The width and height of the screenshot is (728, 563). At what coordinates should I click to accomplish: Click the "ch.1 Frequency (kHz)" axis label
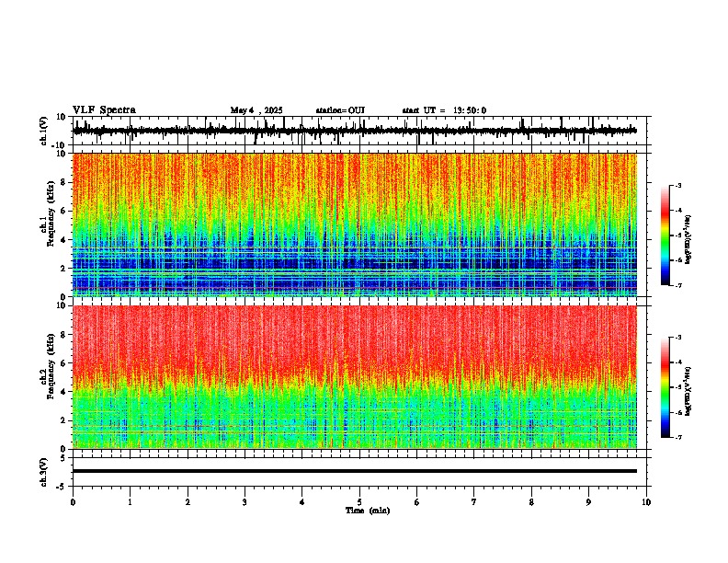pos(48,213)
